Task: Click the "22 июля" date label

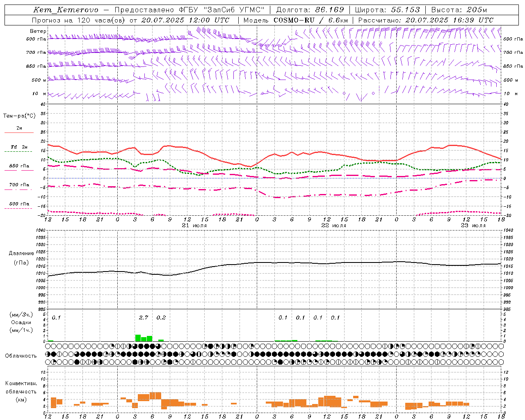Action: point(334,226)
